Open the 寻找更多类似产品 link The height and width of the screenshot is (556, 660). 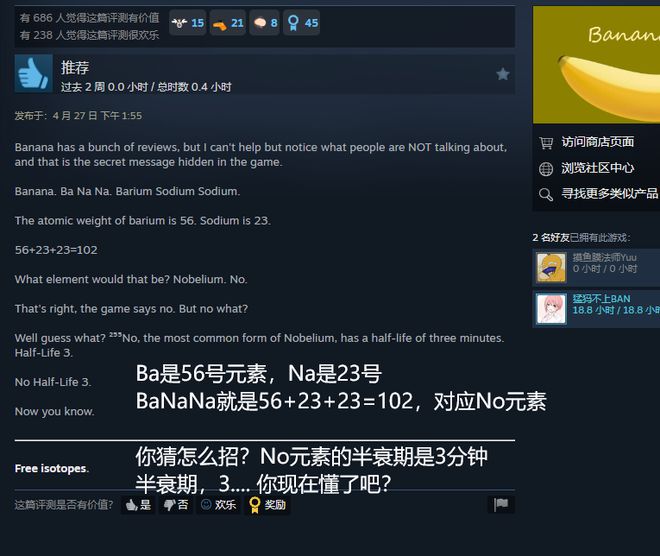(x=609, y=194)
